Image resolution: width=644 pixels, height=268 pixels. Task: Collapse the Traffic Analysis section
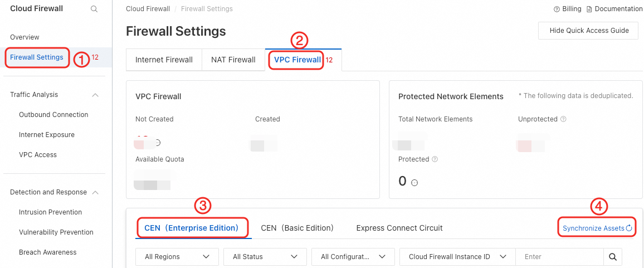95,95
